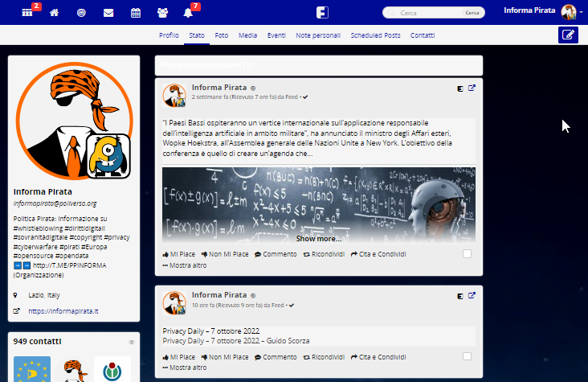Open the notifications bell icon
Image resolution: width=588 pixels, height=382 pixels.
(188, 13)
